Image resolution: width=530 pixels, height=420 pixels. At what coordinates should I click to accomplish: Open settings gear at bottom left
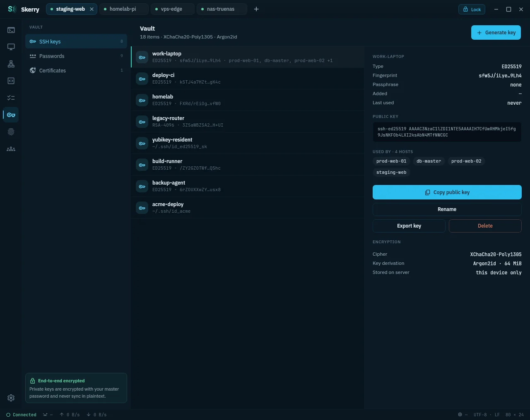click(11, 398)
